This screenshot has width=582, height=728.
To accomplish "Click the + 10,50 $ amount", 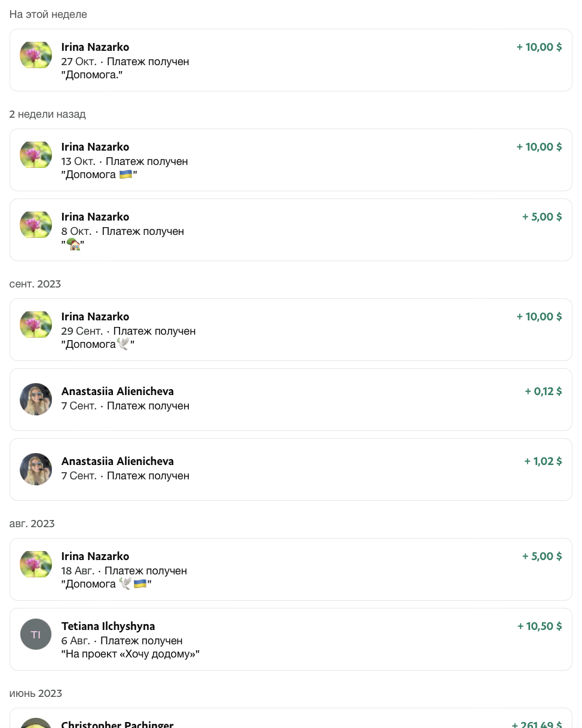I will [x=540, y=626].
